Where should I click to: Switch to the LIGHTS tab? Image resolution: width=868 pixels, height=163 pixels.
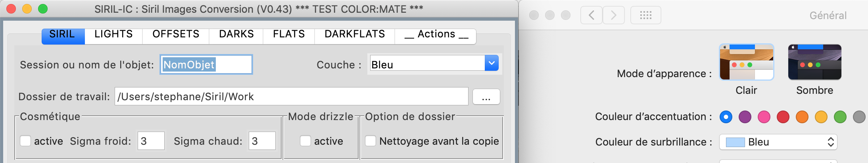[x=113, y=35]
